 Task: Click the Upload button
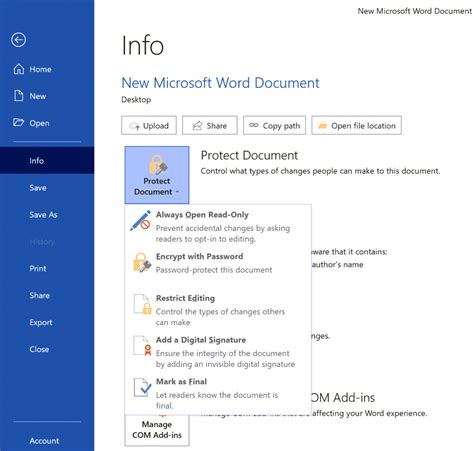[x=149, y=125]
